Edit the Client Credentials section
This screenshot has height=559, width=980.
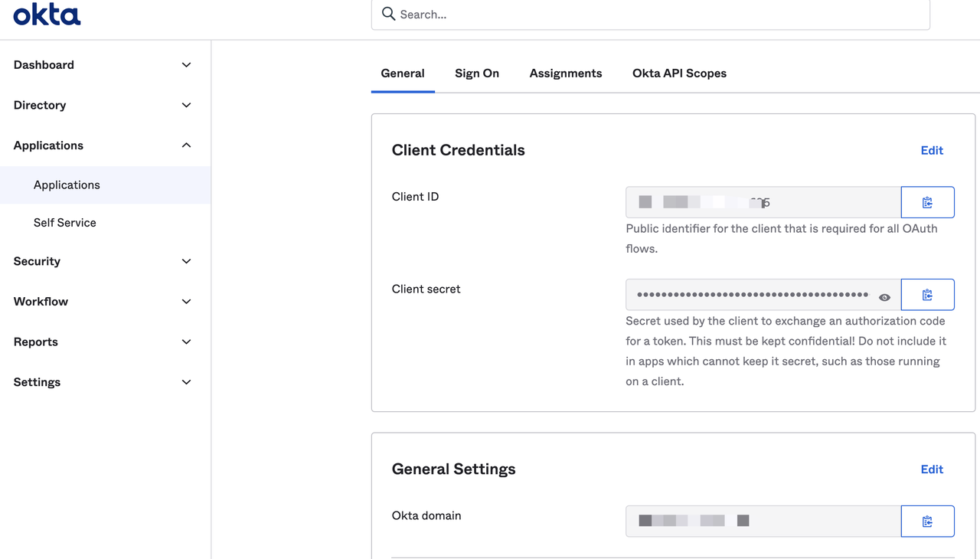coord(931,151)
